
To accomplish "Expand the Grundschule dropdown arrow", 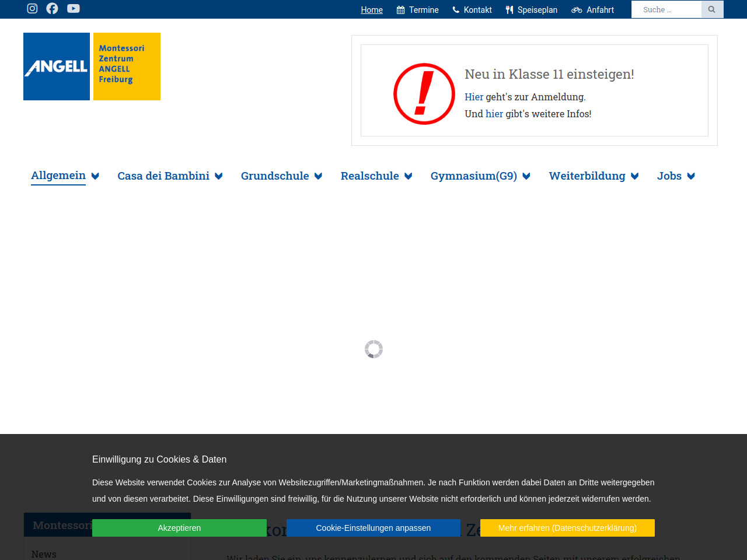I will pos(318,176).
